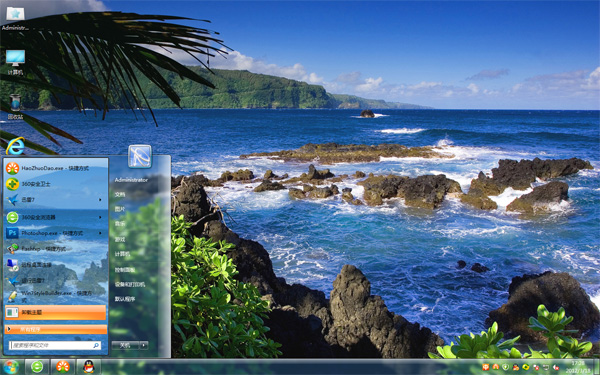The height and width of the screenshot is (375, 600).
Task: Open Action Center flag tray icon
Action: [x=536, y=367]
